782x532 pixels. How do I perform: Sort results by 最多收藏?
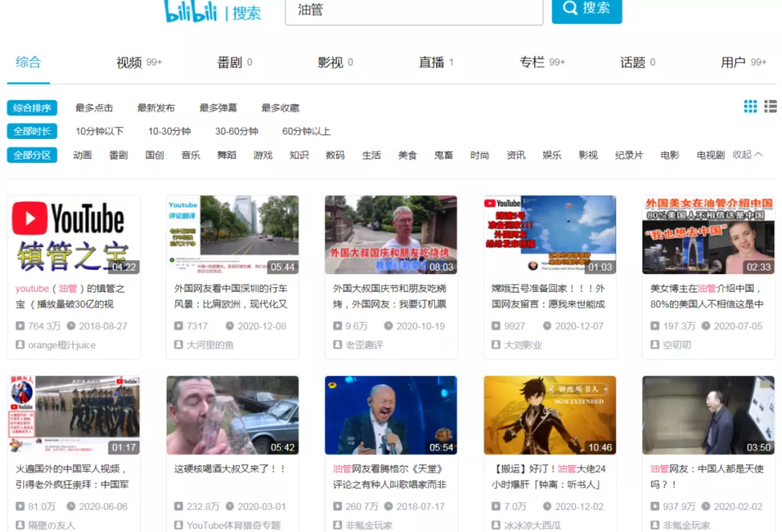point(280,108)
